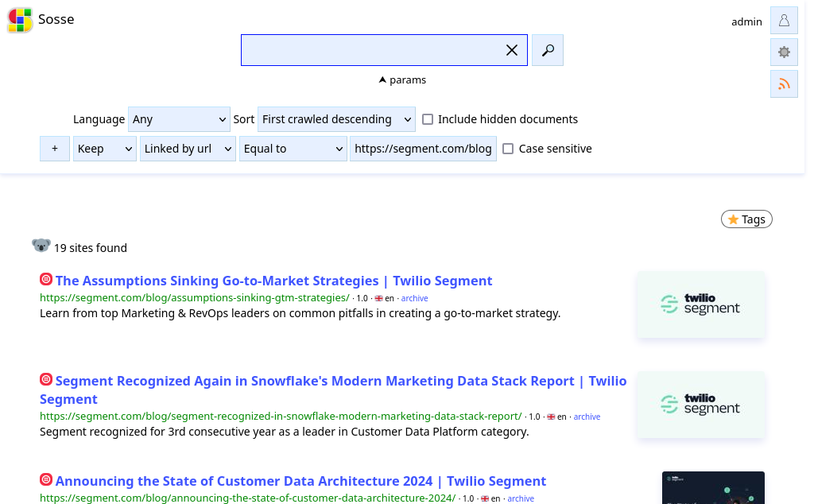This screenshot has width=814, height=504.
Task: Click the Tags button
Action: click(x=746, y=219)
